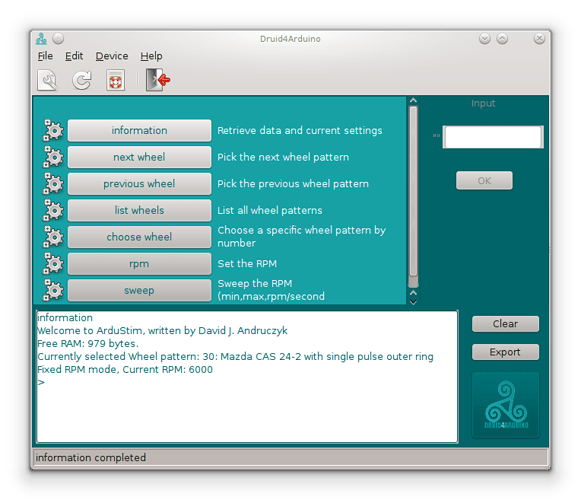
Task: Click gear icon beside information command
Action: pyautogui.click(x=53, y=130)
